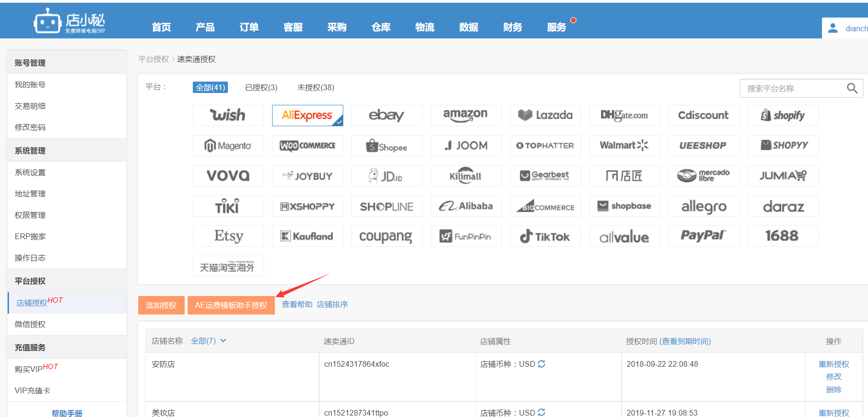Open the 订单 top menu

click(x=249, y=28)
